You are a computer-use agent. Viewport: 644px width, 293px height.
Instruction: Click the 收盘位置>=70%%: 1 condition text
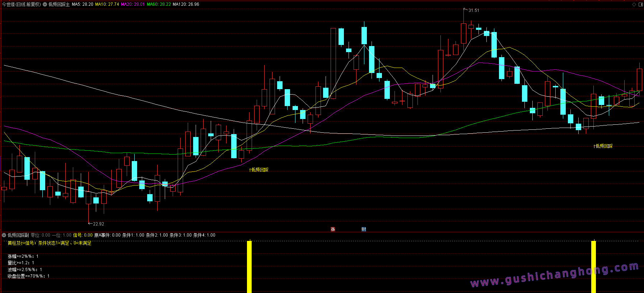point(29,276)
